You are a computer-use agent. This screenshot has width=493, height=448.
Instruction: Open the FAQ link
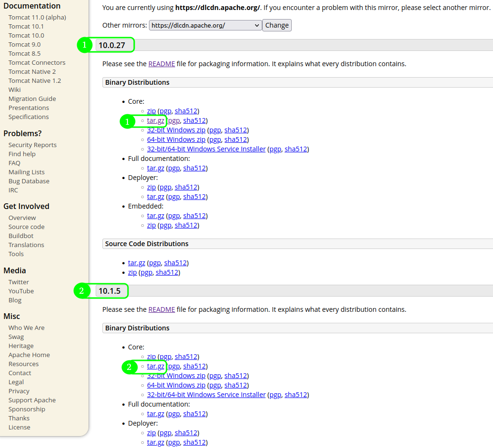coord(14,163)
